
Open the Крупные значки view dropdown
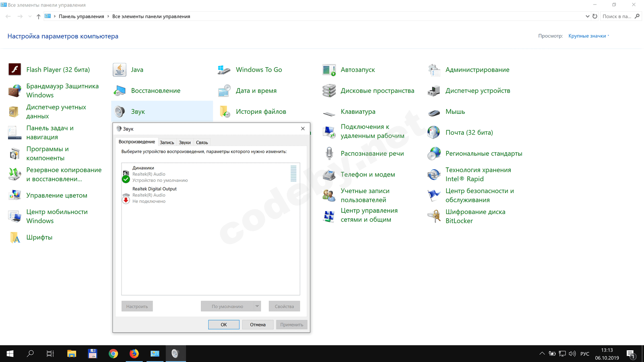click(588, 36)
